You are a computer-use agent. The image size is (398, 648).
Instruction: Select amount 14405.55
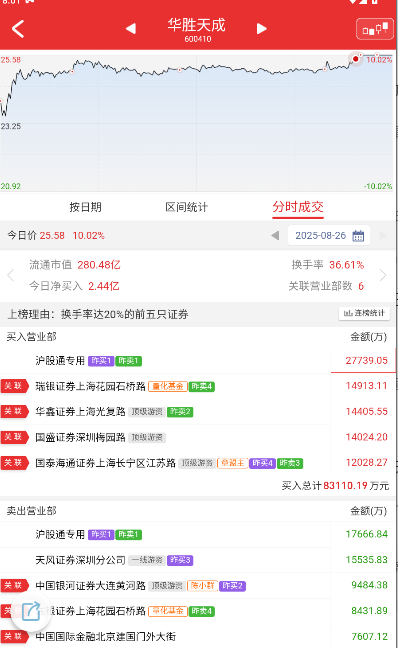click(x=367, y=412)
